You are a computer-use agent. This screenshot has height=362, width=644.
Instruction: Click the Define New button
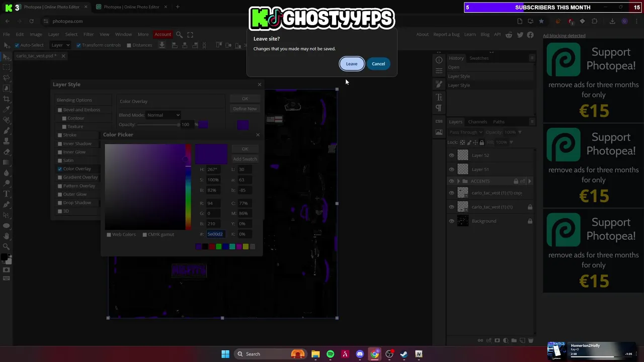pos(245,109)
